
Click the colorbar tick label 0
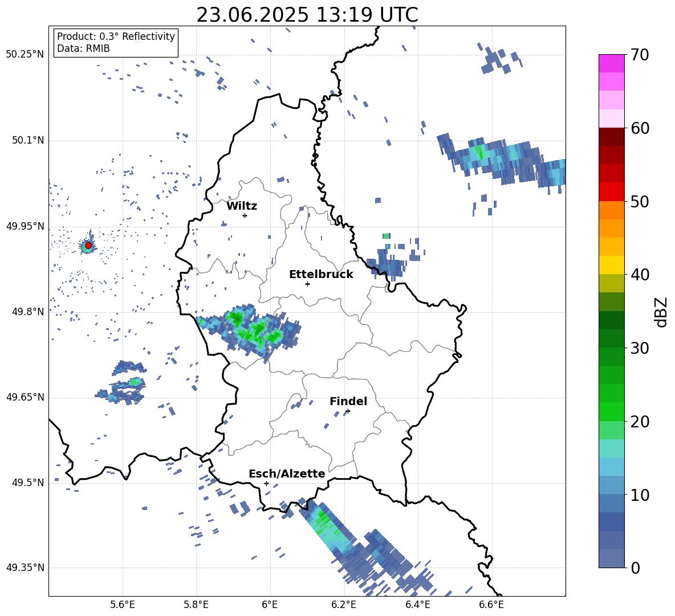tap(635, 568)
